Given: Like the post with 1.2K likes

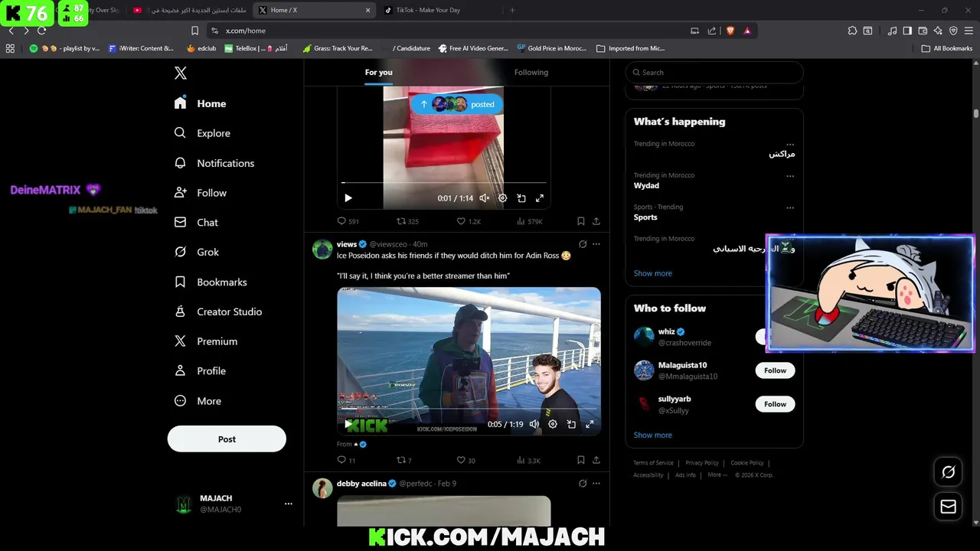Looking at the screenshot, I should point(469,221).
